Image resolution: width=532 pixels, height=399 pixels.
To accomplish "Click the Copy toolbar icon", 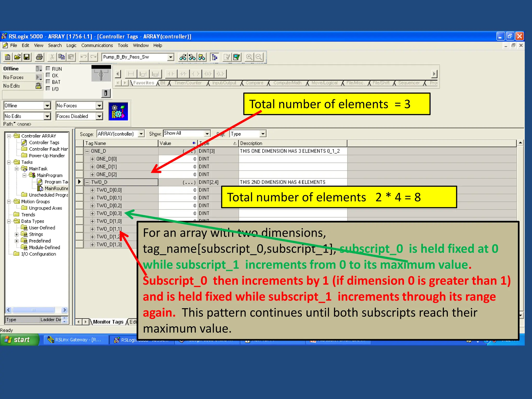I will [x=62, y=57].
